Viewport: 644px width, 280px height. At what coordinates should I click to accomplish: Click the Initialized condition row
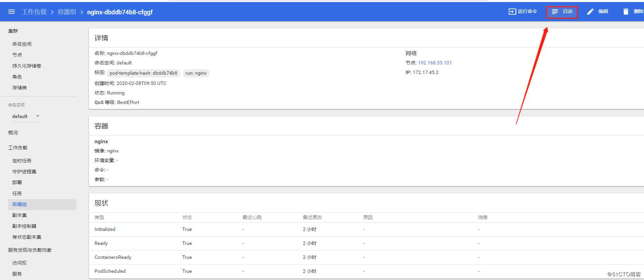(x=366, y=230)
